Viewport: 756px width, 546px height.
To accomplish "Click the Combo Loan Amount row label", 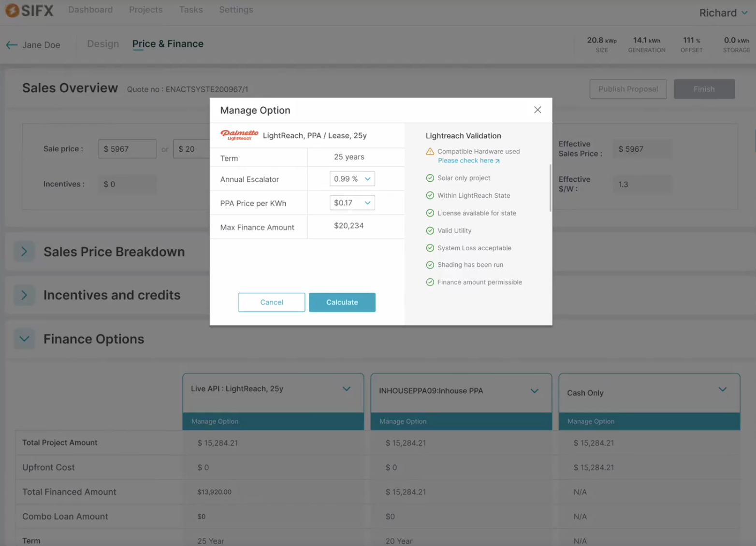I will pyautogui.click(x=65, y=517).
